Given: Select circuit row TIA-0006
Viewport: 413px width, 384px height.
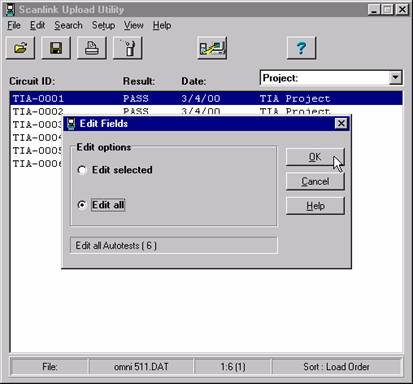Looking at the screenshot, I should point(37,164).
